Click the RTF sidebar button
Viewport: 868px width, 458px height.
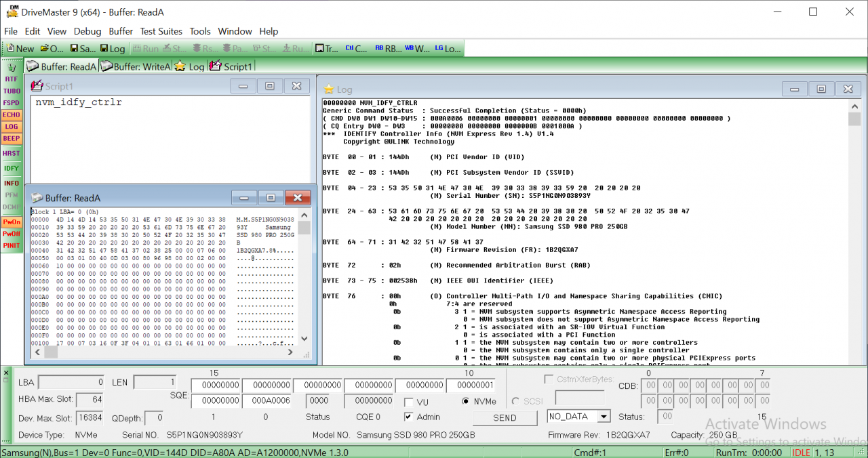point(12,79)
